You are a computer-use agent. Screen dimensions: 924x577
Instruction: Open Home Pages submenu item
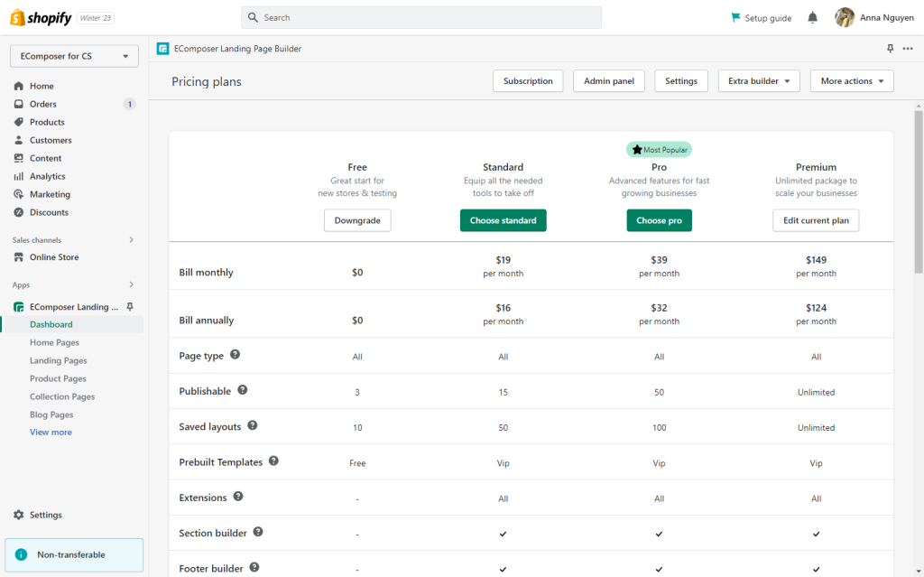[54, 343]
